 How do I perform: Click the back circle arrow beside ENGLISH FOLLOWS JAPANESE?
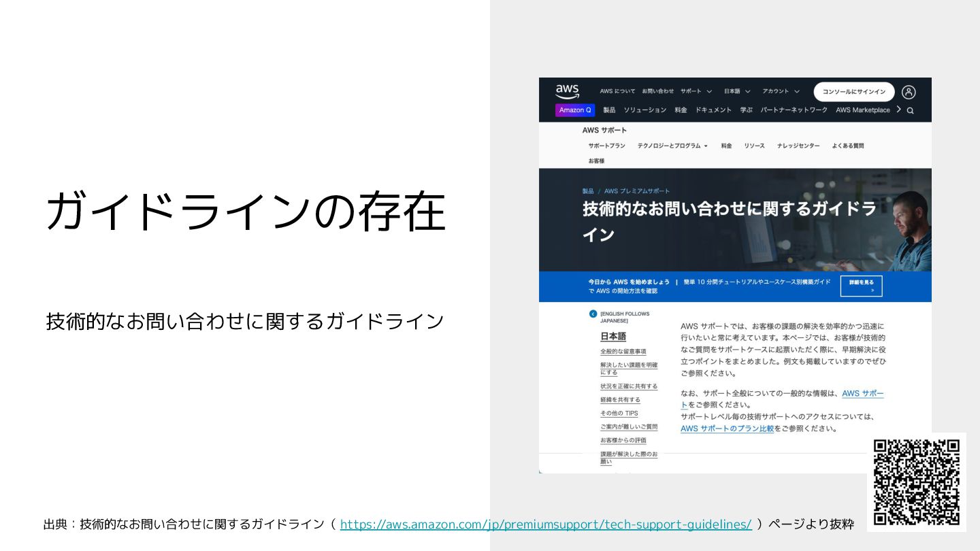point(593,314)
